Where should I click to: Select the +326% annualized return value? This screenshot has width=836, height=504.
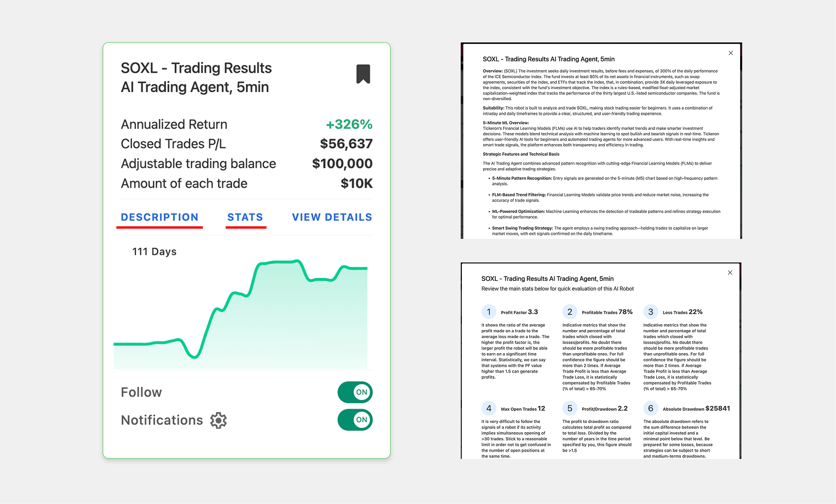[x=349, y=125]
